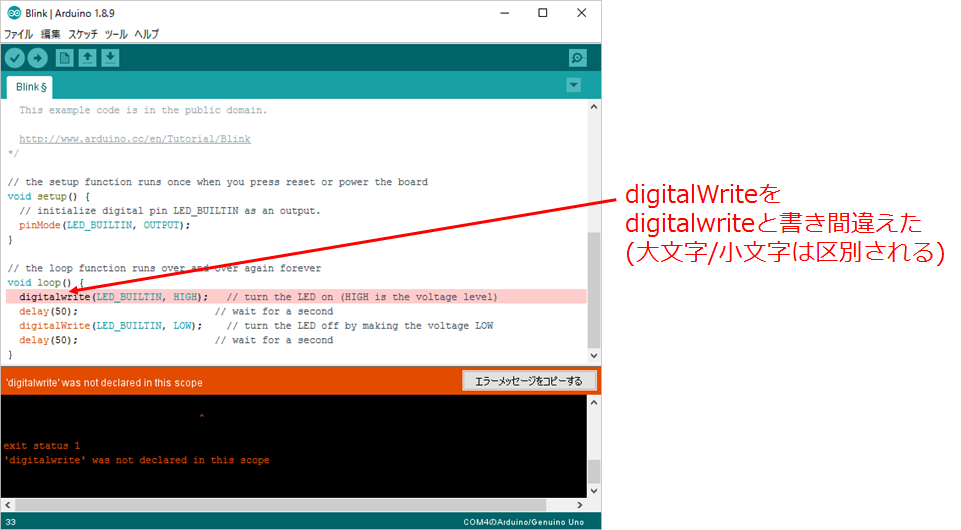This screenshot has height=530, width=961.
Task: Open the ヘルプ menu
Action: 146,34
